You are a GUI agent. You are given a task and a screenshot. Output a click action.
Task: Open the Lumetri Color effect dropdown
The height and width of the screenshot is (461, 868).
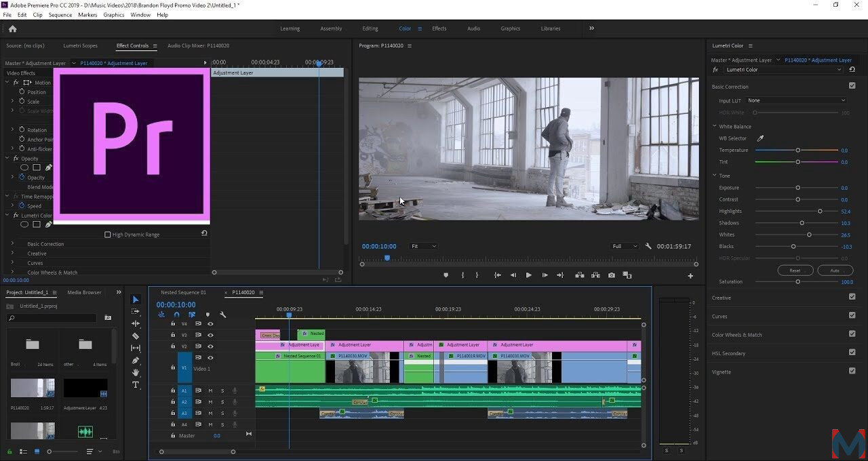click(x=784, y=69)
